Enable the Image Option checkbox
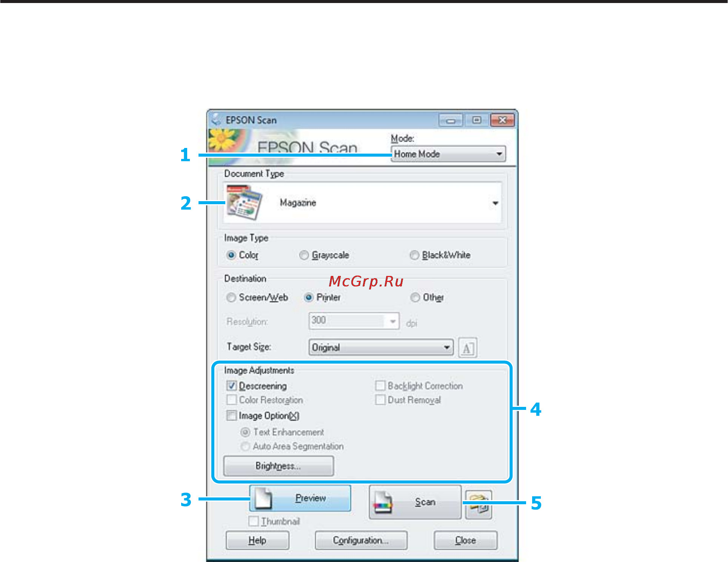Image resolution: width=728 pixels, height=562 pixels. [x=231, y=416]
